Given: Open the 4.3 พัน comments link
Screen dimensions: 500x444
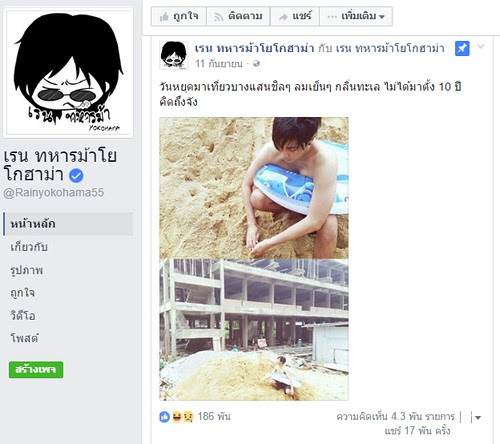Looking at the screenshot, I should (x=395, y=416).
